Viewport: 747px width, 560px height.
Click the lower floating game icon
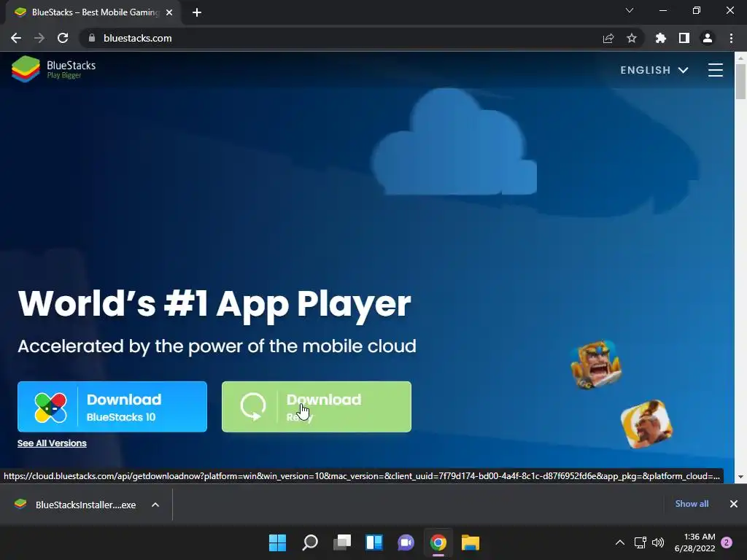(646, 424)
